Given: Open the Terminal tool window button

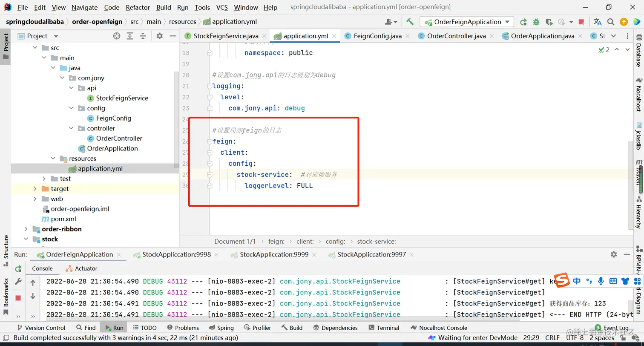Looking at the screenshot, I should click(x=384, y=328).
